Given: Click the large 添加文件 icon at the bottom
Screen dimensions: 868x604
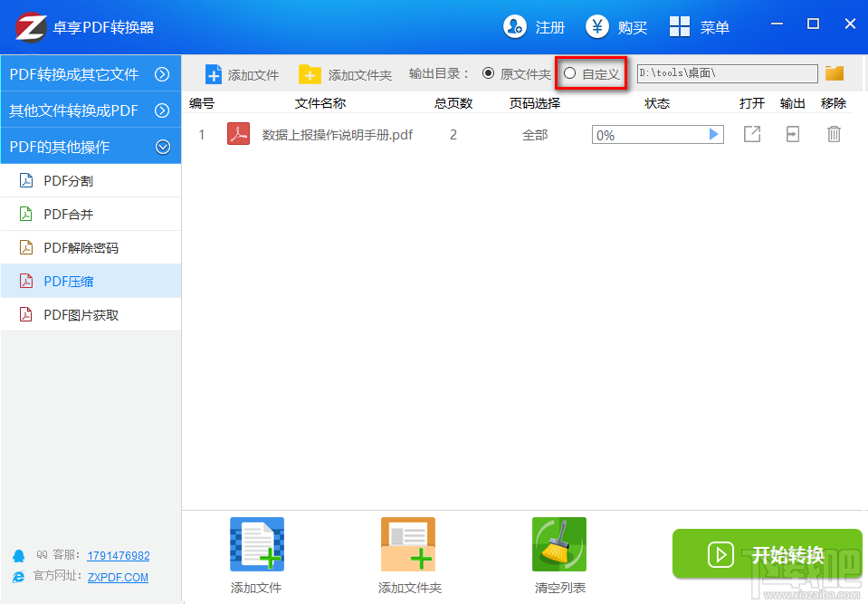Looking at the screenshot, I should click(x=257, y=544).
